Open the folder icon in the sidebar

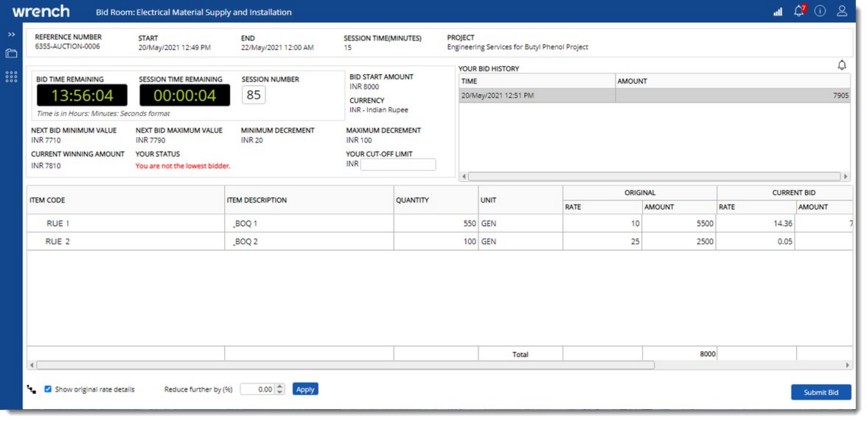point(11,53)
